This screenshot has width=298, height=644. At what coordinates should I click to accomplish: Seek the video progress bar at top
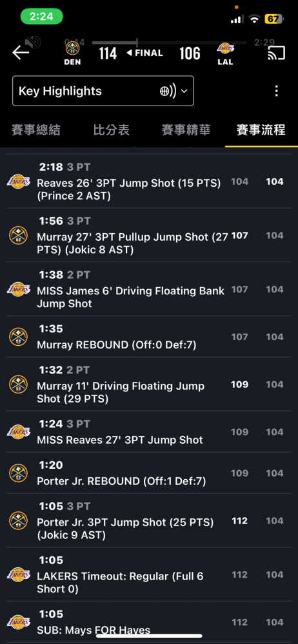click(x=169, y=43)
